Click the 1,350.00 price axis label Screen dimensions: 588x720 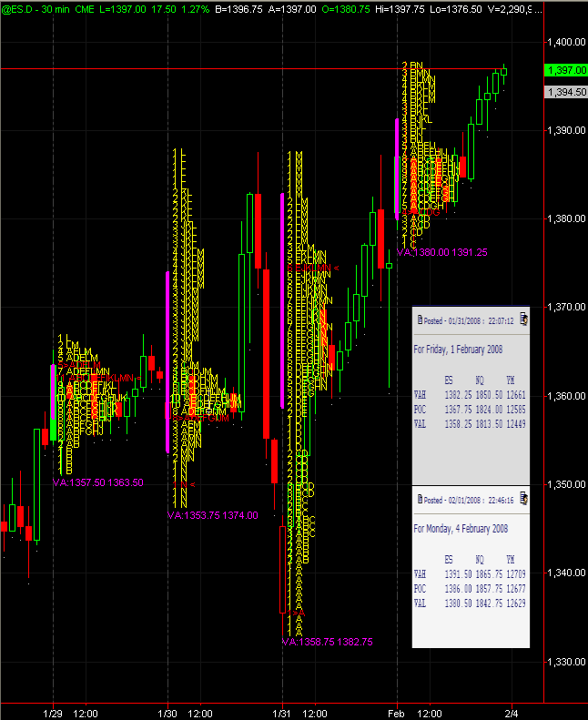tap(566, 484)
